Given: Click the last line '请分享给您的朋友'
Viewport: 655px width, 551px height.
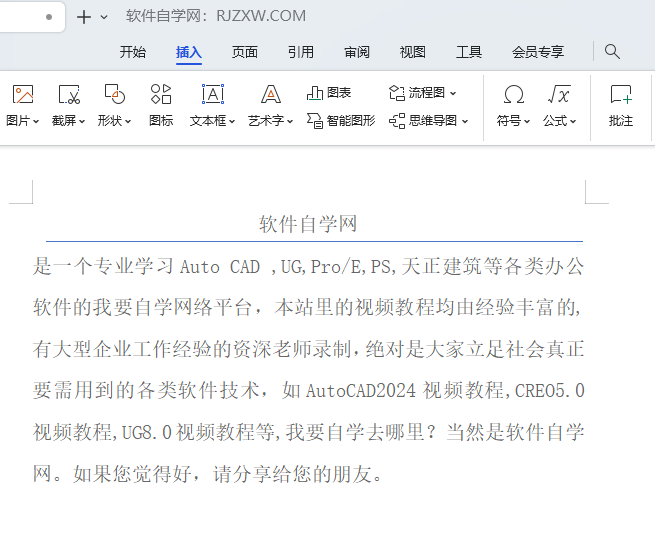Looking at the screenshot, I should pos(293,474).
